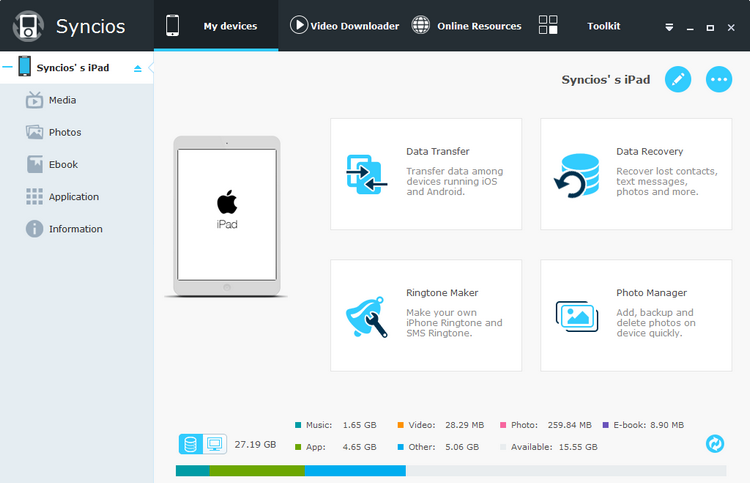Click the Ebook bookmark icon
Image resolution: width=750 pixels, height=483 pixels.
point(34,165)
